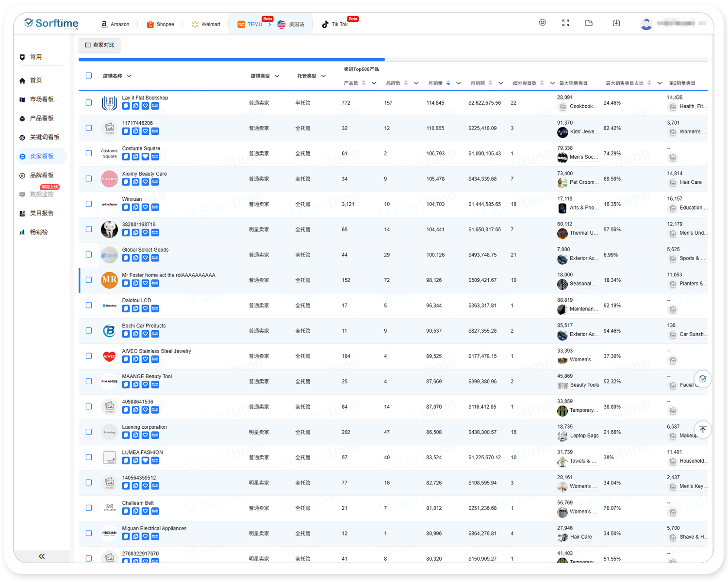The image size is (728, 582).
Task: Open the folder icon in top bar
Action: pyautogui.click(x=589, y=23)
